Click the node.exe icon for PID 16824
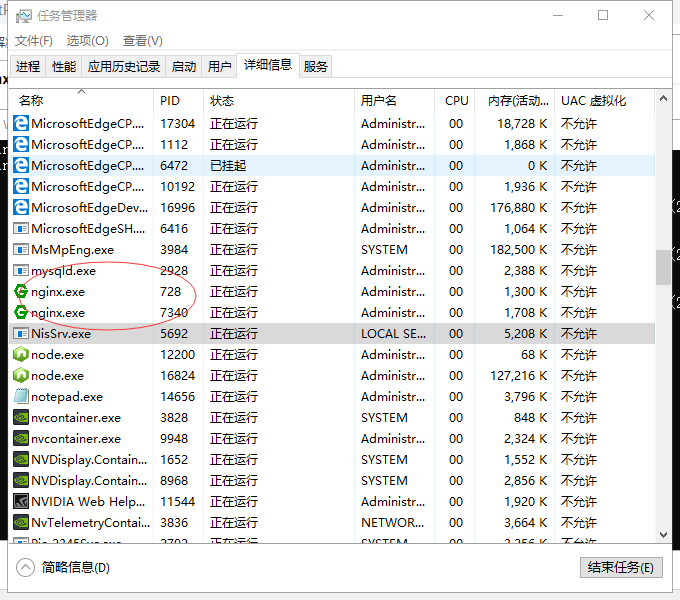The image size is (680, 600). pos(21,375)
